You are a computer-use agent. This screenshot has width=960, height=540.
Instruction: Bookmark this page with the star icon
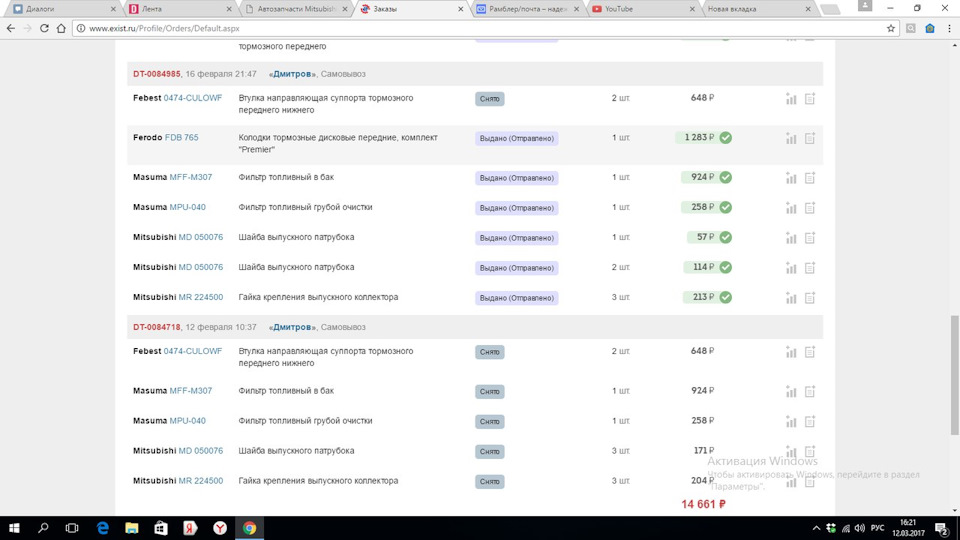pos(891,28)
